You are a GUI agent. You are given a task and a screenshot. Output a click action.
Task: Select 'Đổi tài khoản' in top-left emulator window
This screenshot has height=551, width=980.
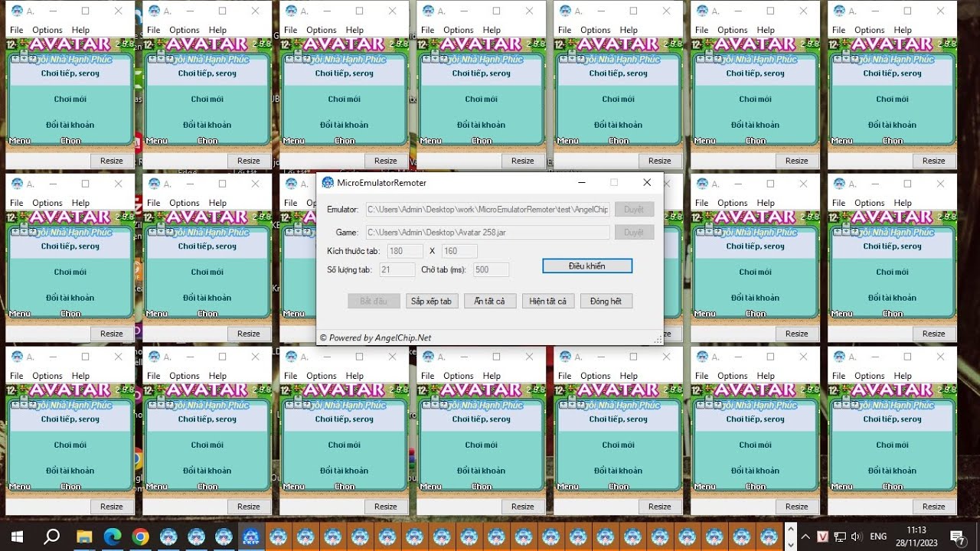coord(70,125)
